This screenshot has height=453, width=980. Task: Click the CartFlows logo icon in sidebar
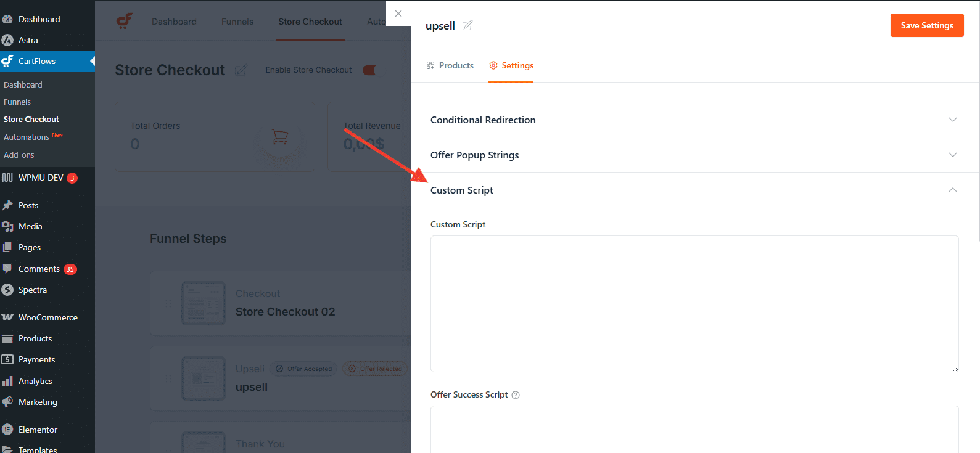point(7,61)
